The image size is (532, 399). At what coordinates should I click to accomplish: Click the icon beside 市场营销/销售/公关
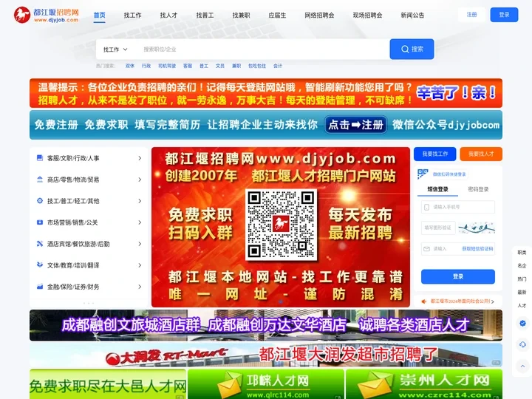(40, 222)
